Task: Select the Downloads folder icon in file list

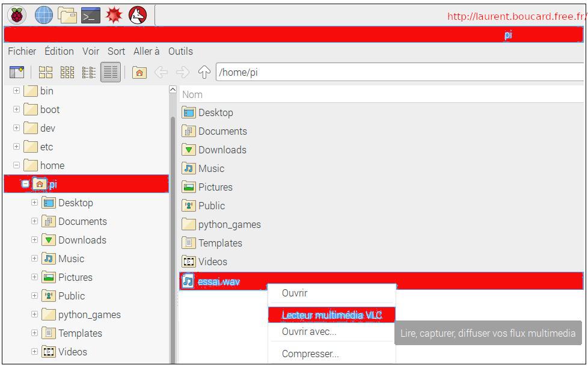Action: pos(189,150)
